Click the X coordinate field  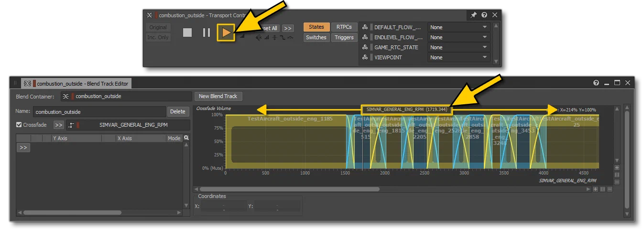pyautogui.click(x=224, y=207)
